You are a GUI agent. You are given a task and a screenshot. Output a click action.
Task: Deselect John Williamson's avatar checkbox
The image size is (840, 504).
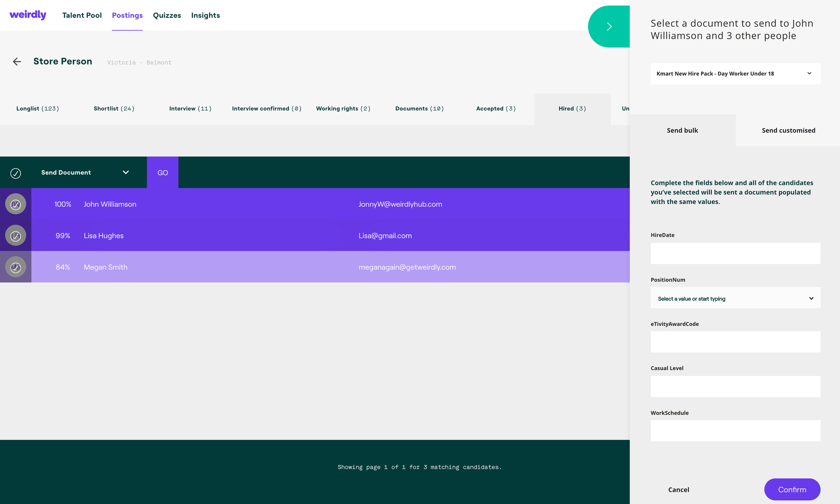click(x=16, y=204)
